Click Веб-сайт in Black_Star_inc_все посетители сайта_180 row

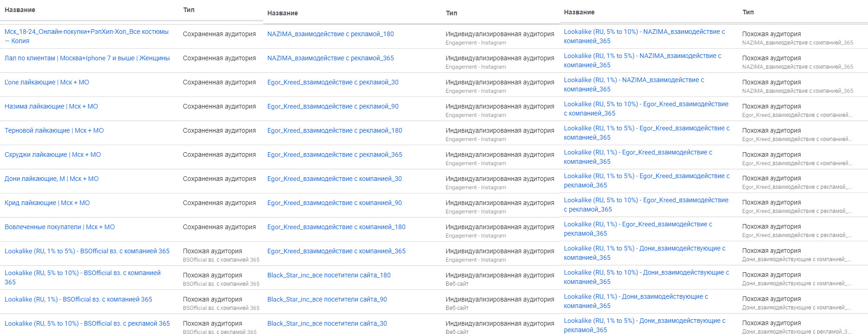click(x=457, y=284)
